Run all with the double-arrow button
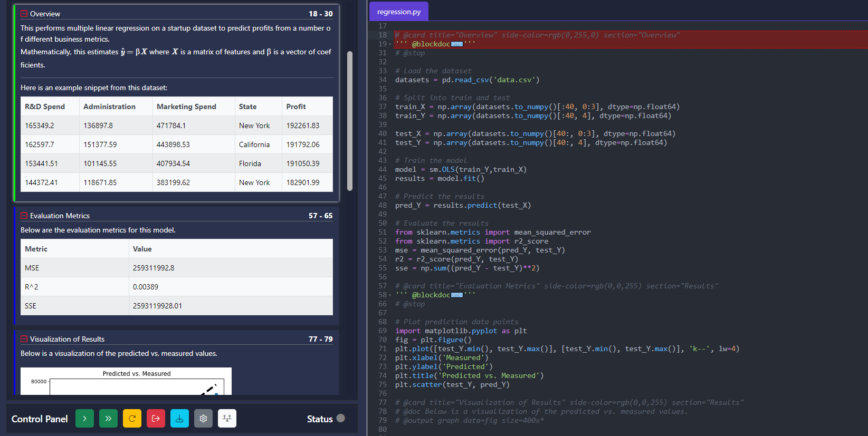Image resolution: width=868 pixels, height=436 pixels. tap(108, 419)
